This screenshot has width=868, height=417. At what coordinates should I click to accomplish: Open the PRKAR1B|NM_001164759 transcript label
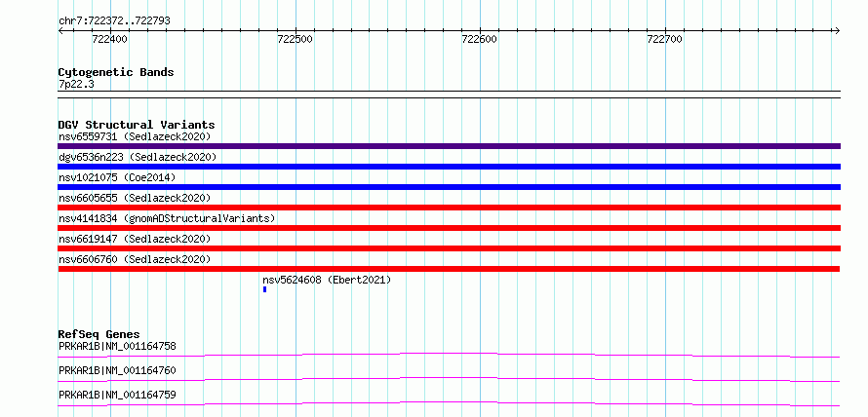click(x=117, y=395)
